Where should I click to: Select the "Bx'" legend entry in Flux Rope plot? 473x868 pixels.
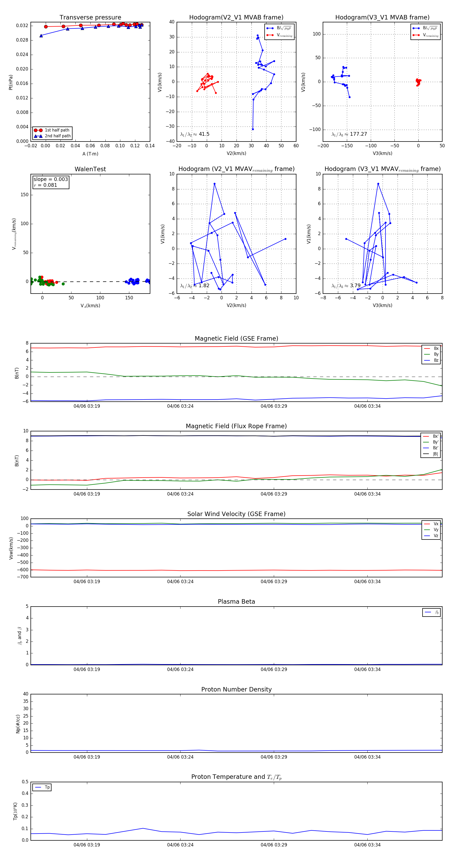pyautogui.click(x=431, y=436)
